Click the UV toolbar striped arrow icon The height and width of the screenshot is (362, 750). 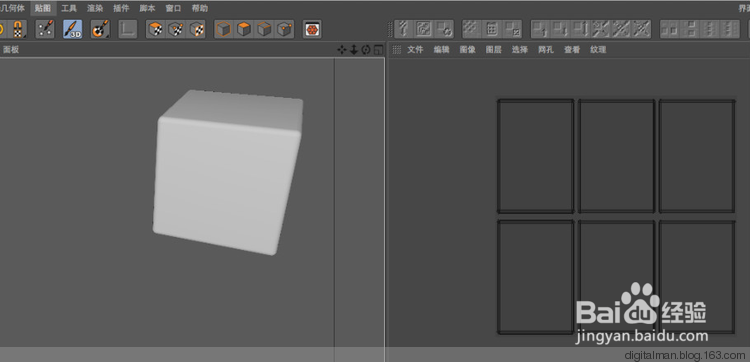[404, 29]
